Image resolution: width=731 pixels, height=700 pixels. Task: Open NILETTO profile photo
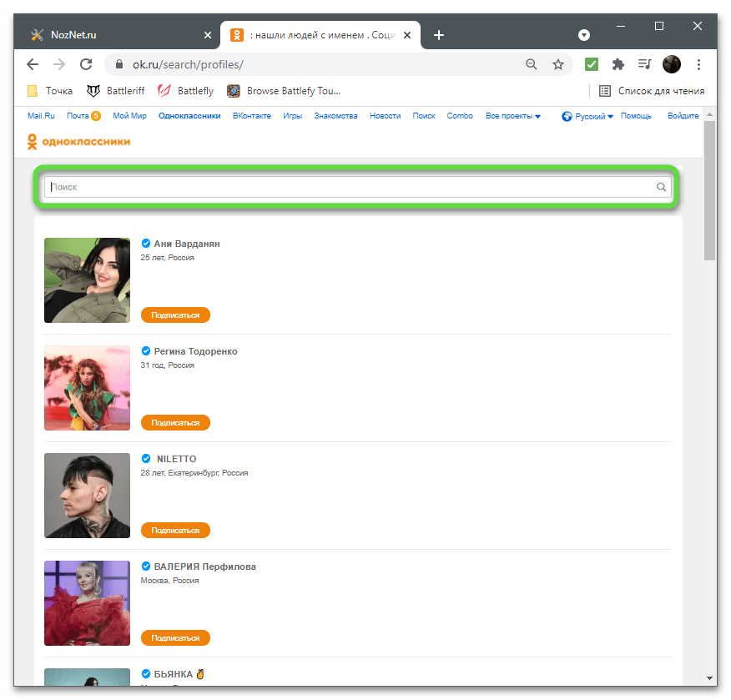(87, 496)
